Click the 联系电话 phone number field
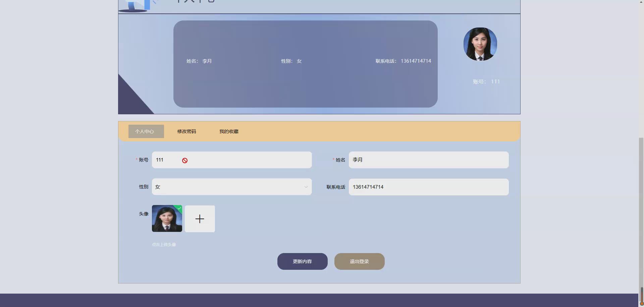 pos(428,187)
